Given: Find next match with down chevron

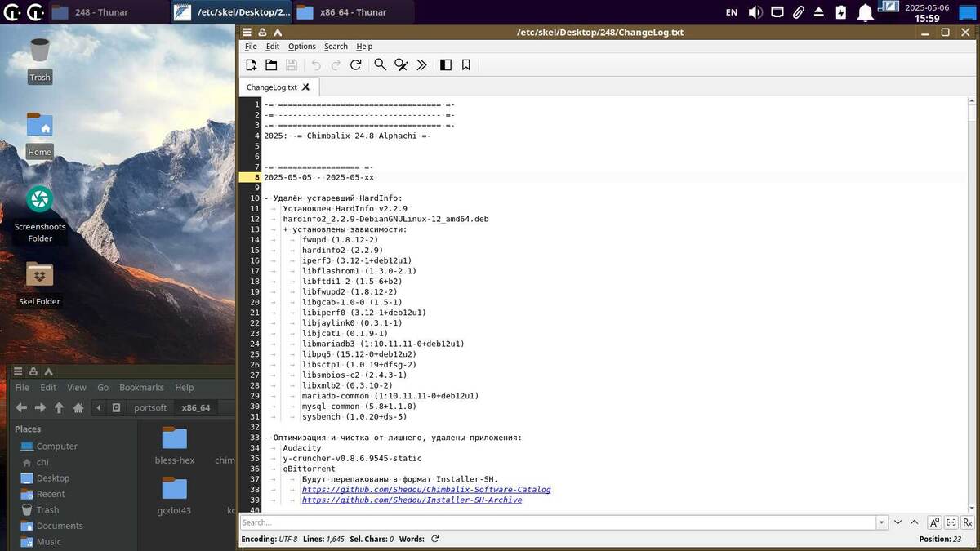Looking at the screenshot, I should point(898,522).
